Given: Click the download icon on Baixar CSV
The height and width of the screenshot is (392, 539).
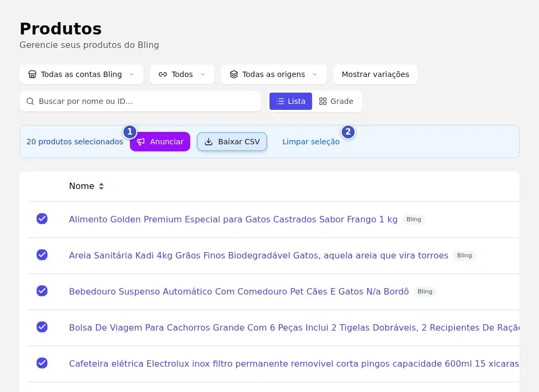Looking at the screenshot, I should [209, 142].
